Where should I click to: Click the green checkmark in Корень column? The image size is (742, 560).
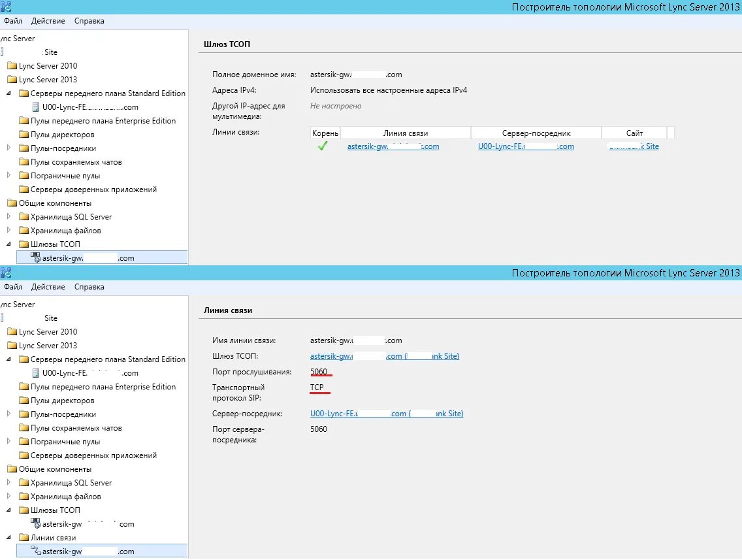(323, 146)
